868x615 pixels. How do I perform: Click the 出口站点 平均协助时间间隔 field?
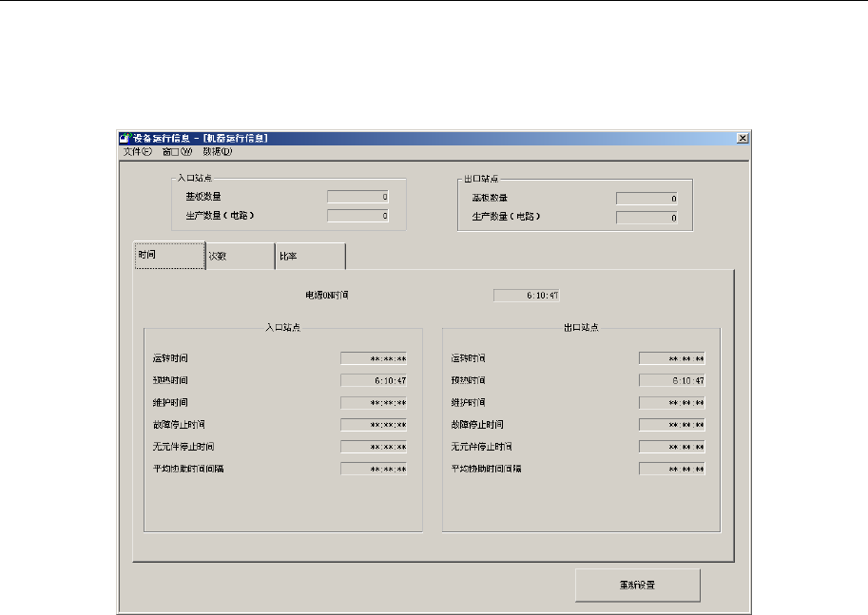(672, 469)
